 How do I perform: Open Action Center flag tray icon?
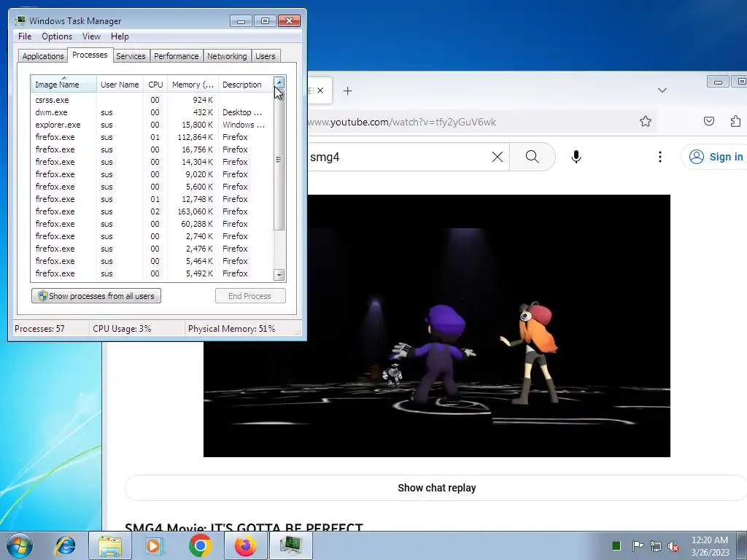click(637, 545)
